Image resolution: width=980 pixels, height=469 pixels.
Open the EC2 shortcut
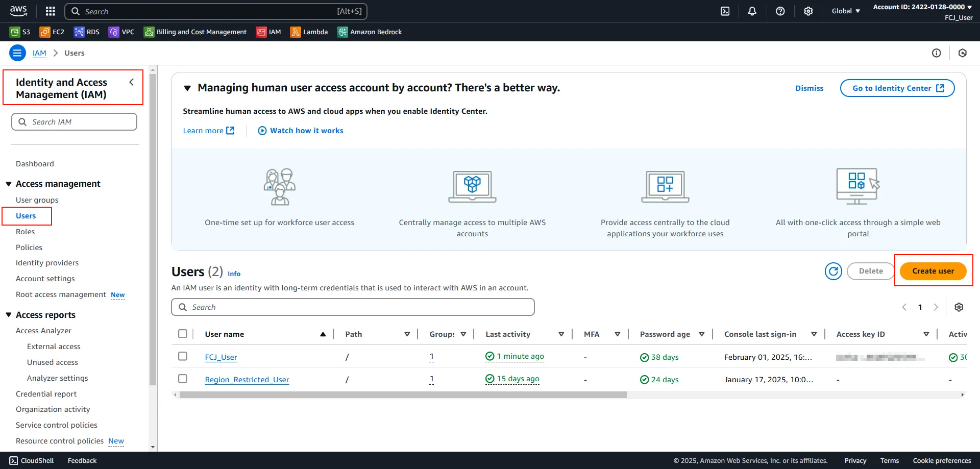pos(52,32)
